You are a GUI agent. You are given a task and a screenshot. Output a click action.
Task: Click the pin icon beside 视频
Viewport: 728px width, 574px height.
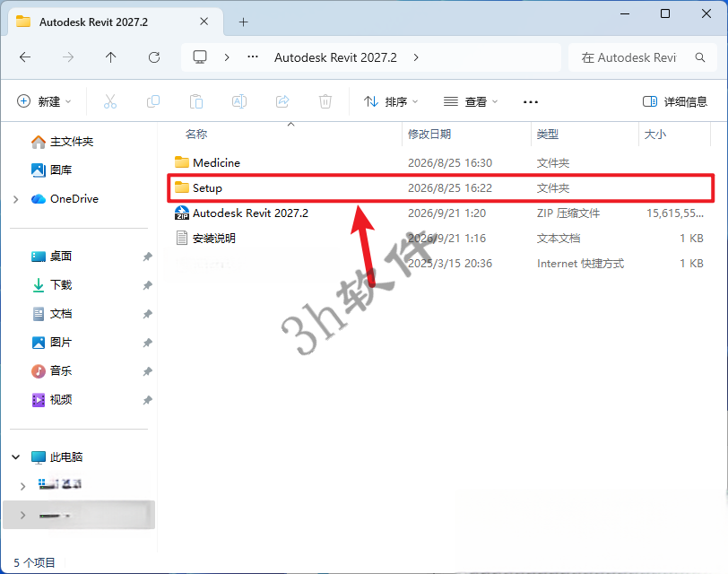(147, 400)
